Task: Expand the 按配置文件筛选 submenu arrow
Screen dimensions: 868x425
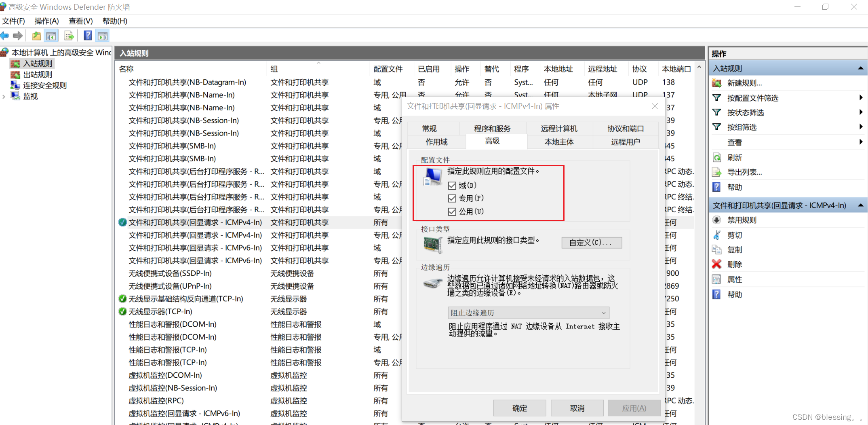Action: point(860,97)
